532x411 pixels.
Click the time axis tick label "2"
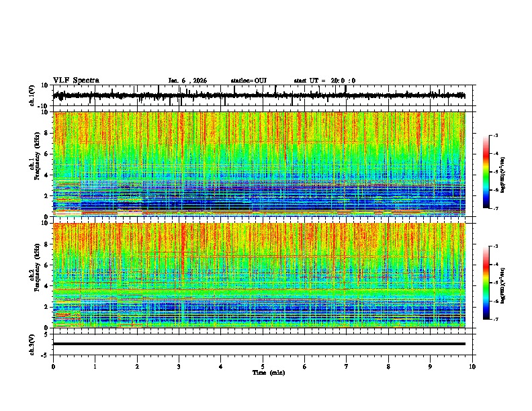point(137,367)
